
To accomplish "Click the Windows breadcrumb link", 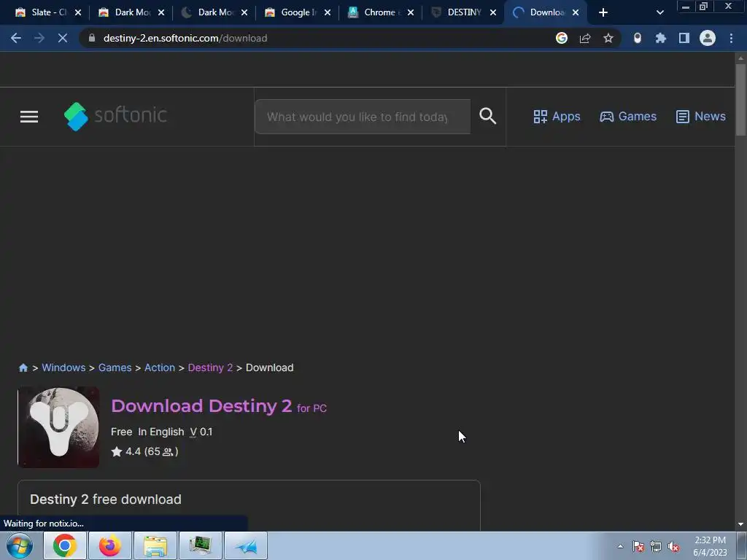I will pyautogui.click(x=64, y=367).
